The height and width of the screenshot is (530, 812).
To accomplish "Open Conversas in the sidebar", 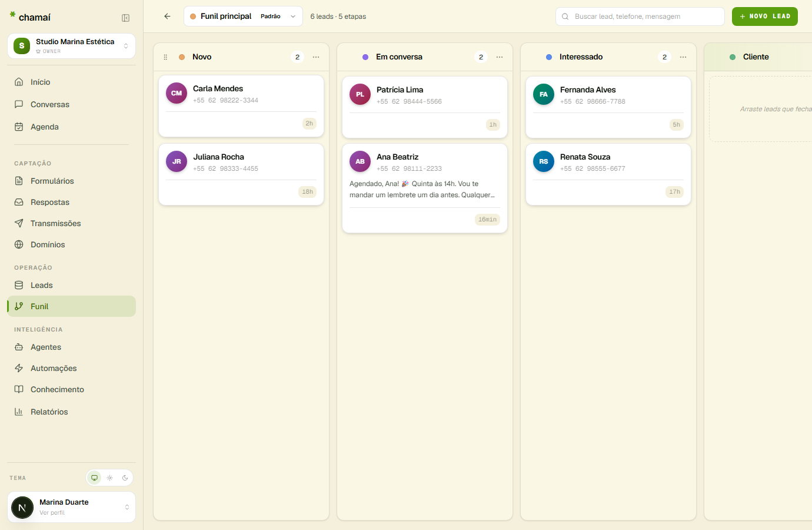I will click(72, 104).
